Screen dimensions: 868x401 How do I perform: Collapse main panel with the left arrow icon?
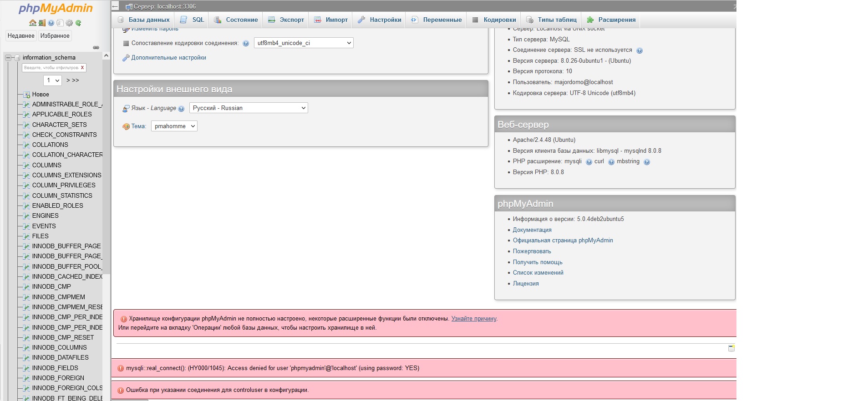point(115,6)
